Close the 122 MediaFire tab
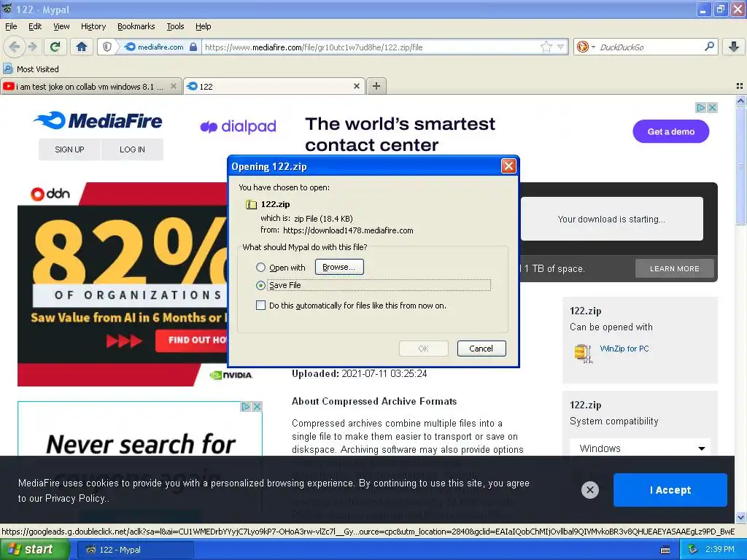 tap(356, 86)
